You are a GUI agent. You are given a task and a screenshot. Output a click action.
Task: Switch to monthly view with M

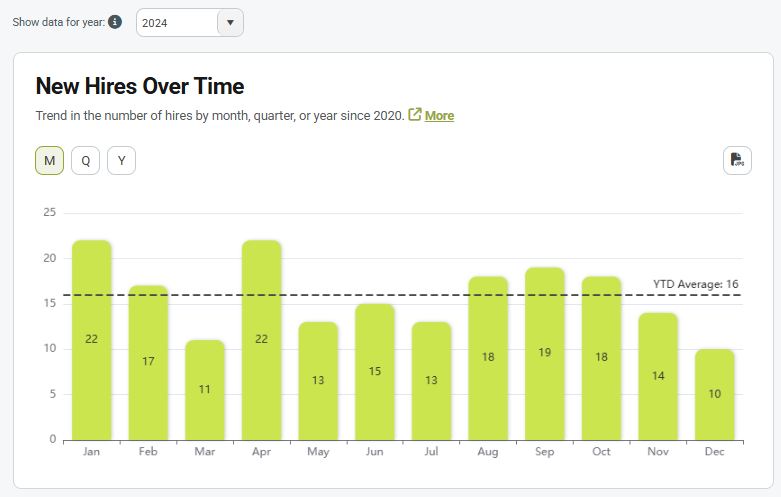coord(50,160)
